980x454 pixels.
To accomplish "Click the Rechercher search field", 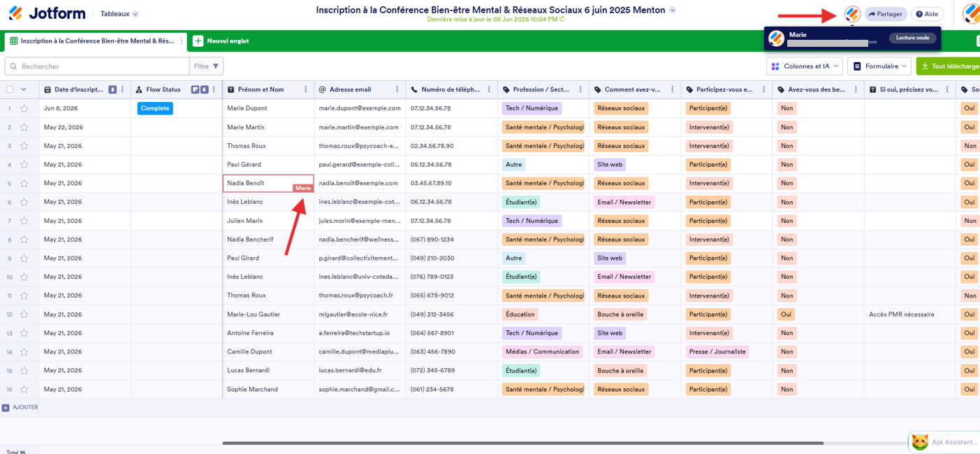I will (97, 66).
